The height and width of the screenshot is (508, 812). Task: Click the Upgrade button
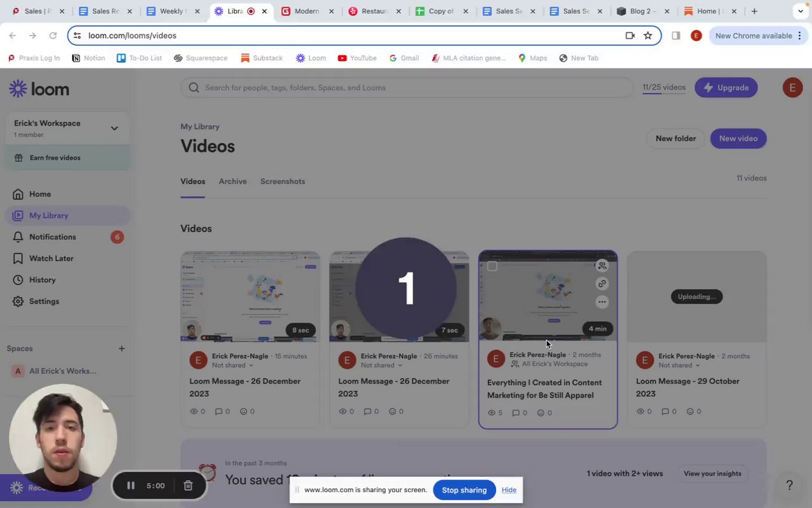click(726, 88)
